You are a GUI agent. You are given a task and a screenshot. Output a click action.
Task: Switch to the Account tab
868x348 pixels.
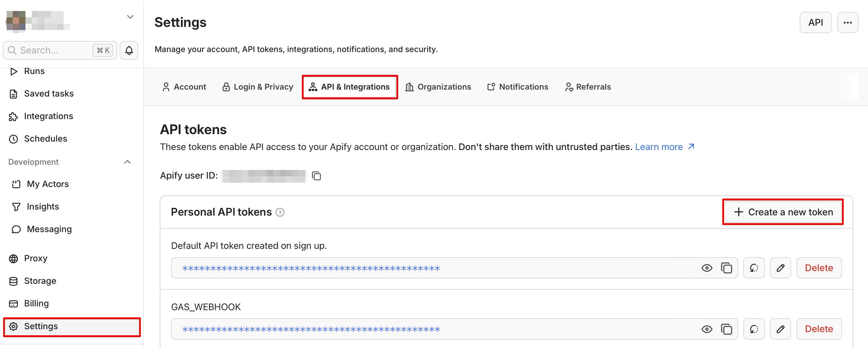[x=184, y=87]
